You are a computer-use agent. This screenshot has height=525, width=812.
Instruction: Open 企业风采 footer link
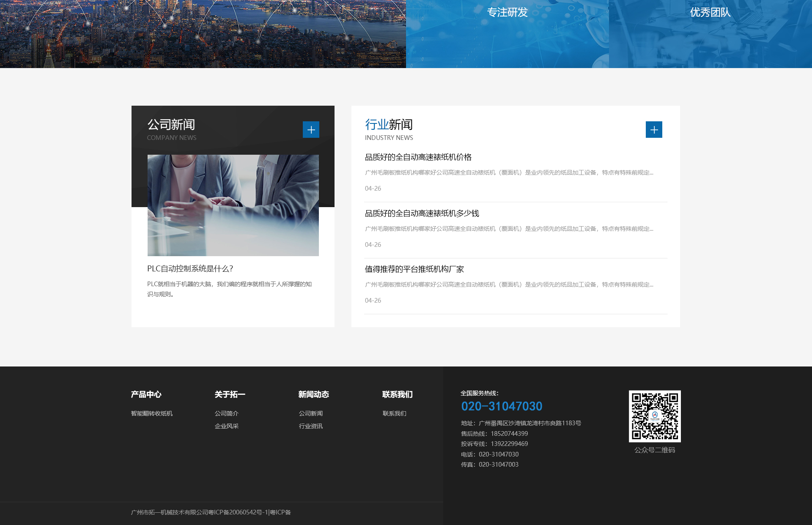point(226,426)
